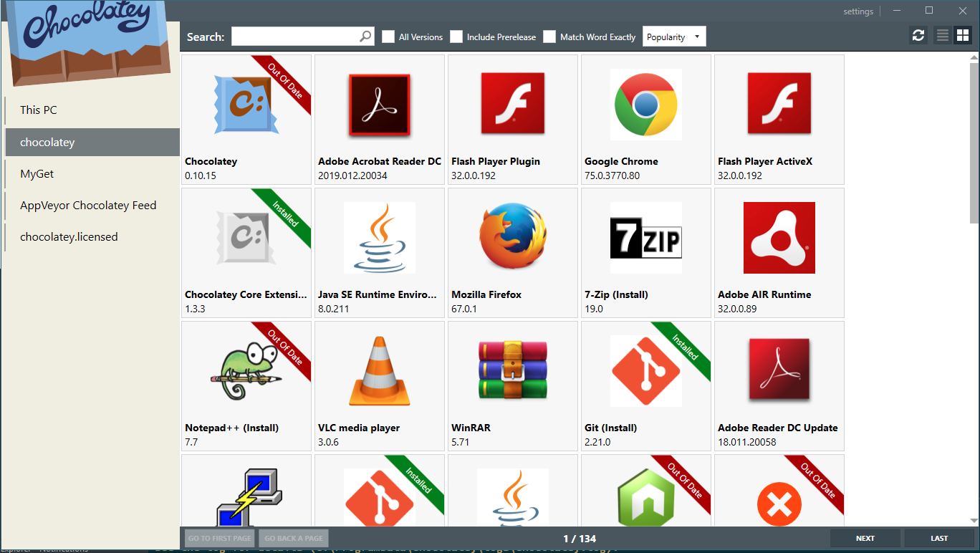The width and height of the screenshot is (980, 553).
Task: Select the Flash Player ActiveX icon
Action: coord(779,105)
